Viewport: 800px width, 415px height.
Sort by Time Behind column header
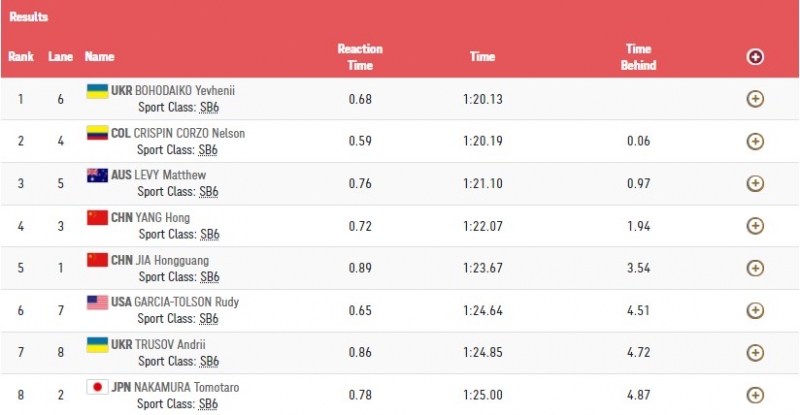click(x=638, y=57)
